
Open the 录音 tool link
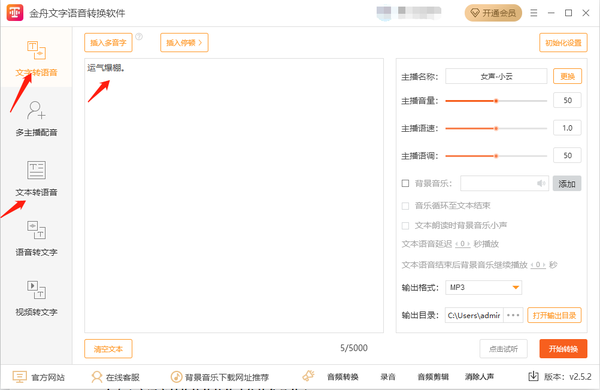click(x=388, y=377)
